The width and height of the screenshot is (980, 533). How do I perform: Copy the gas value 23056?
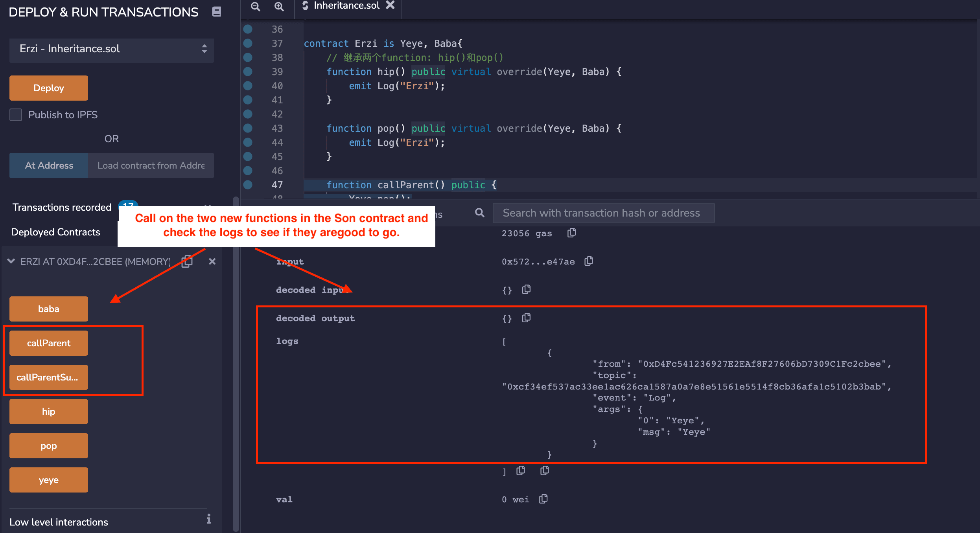571,233
